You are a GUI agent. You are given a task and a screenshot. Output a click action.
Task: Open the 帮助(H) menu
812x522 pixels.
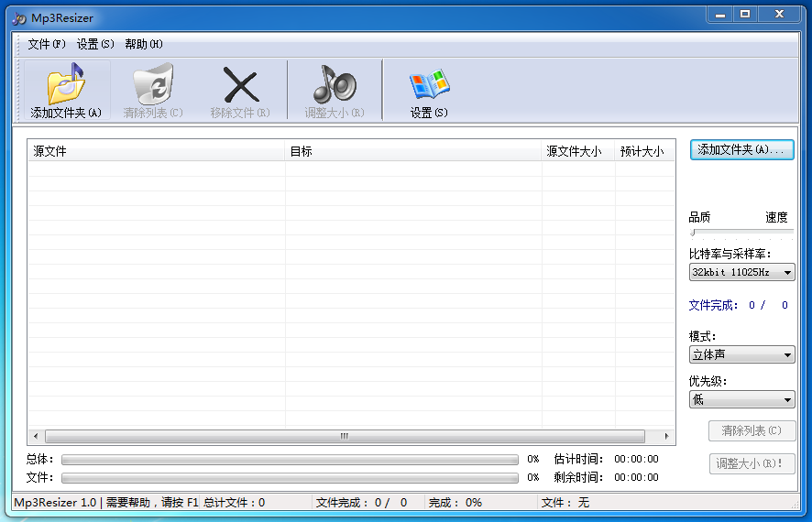click(x=144, y=44)
